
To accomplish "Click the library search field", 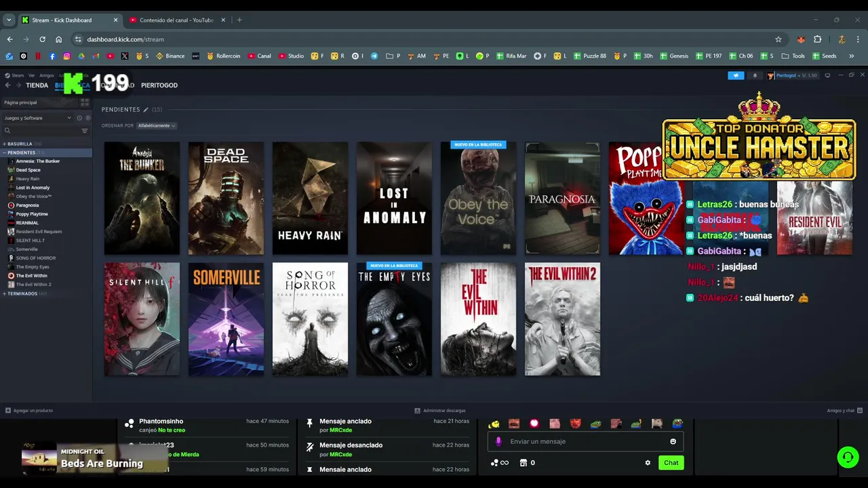I will click(x=41, y=131).
